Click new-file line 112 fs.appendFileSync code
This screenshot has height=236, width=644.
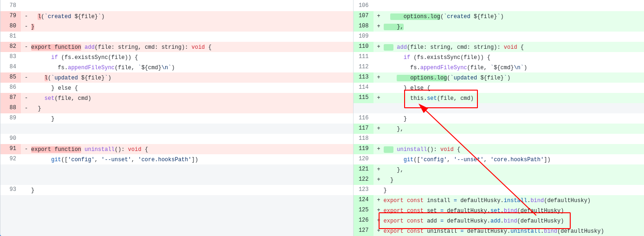click(x=469, y=68)
